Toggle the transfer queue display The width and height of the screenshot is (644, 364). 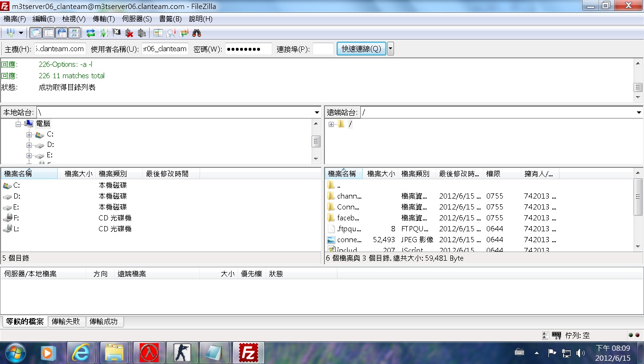click(x=74, y=33)
